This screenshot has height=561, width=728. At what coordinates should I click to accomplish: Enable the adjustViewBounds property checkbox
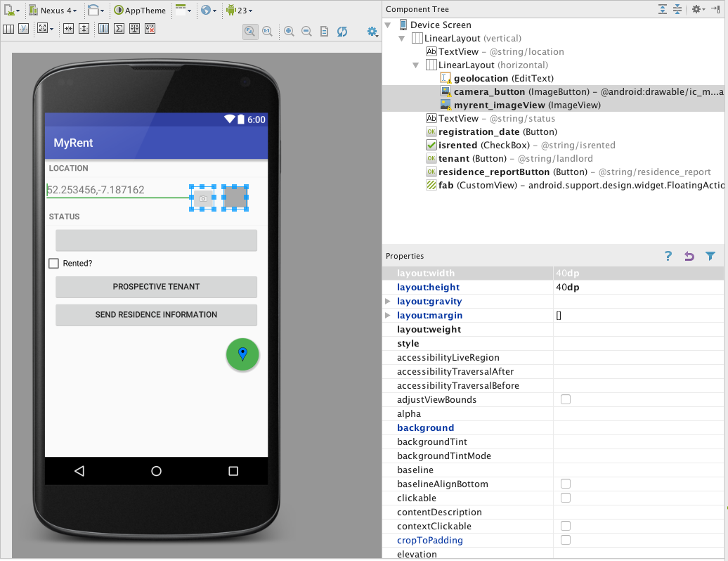[x=566, y=400]
